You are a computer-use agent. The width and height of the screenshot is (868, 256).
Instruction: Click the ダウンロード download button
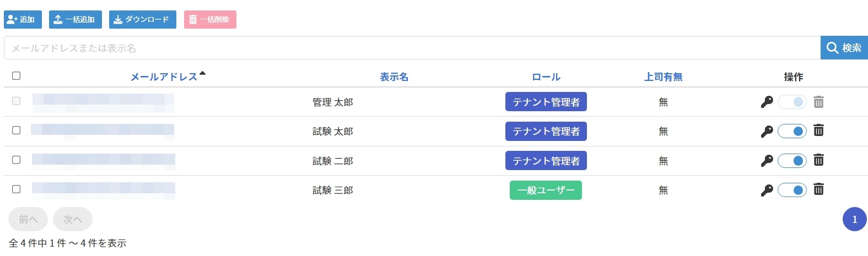coord(142,19)
